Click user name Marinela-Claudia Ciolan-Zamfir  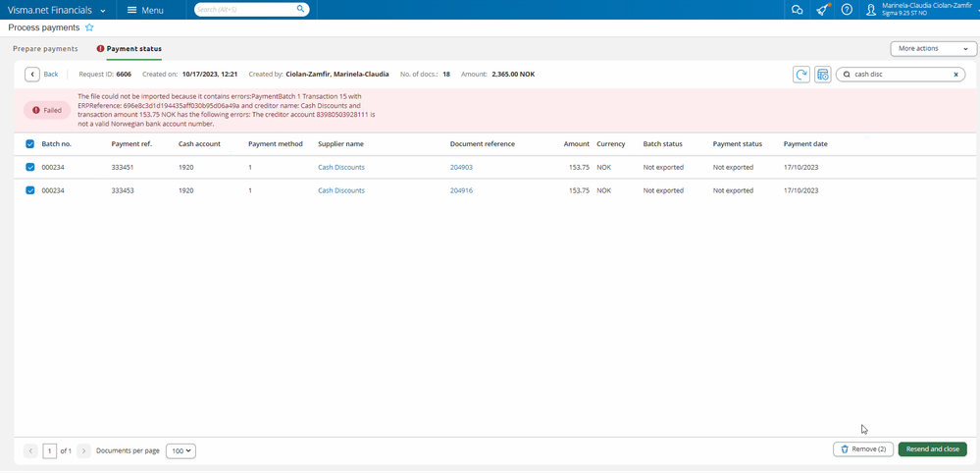pos(927,6)
